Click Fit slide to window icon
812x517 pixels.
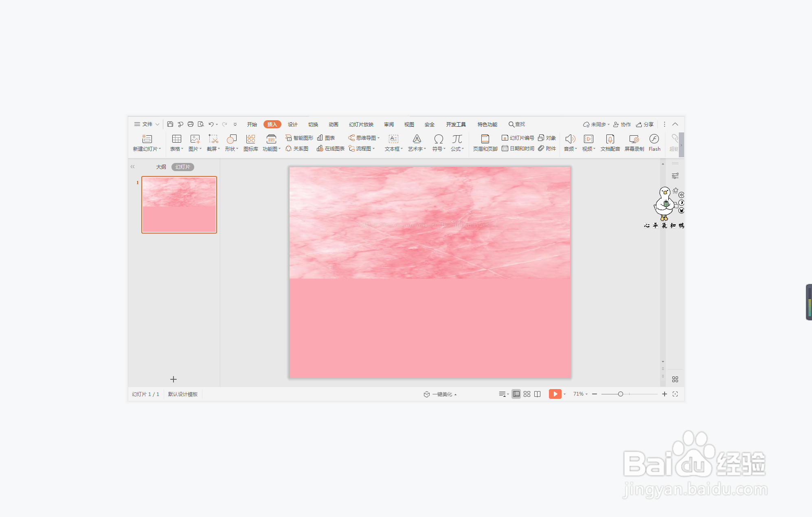tap(675, 394)
